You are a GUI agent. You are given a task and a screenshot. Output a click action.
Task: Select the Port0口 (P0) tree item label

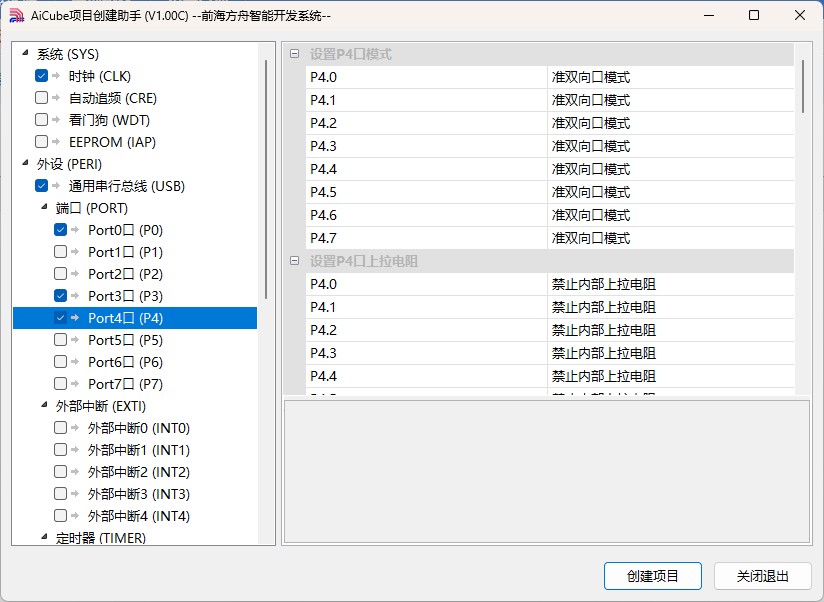(126, 230)
